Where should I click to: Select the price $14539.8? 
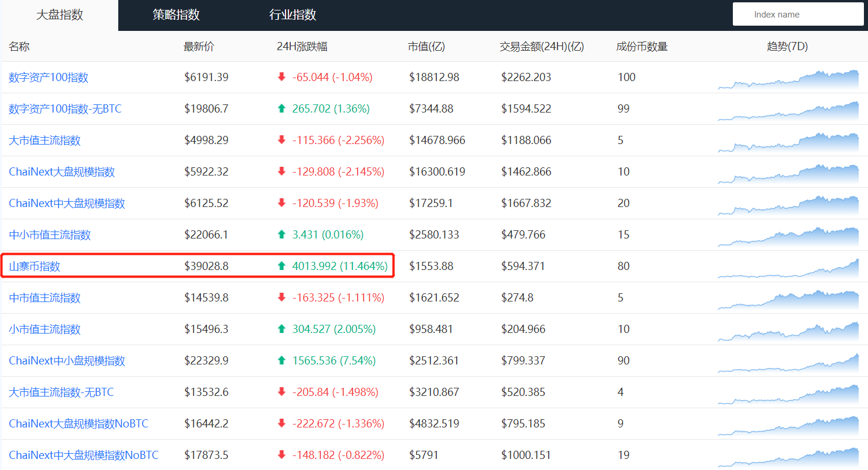206,297
